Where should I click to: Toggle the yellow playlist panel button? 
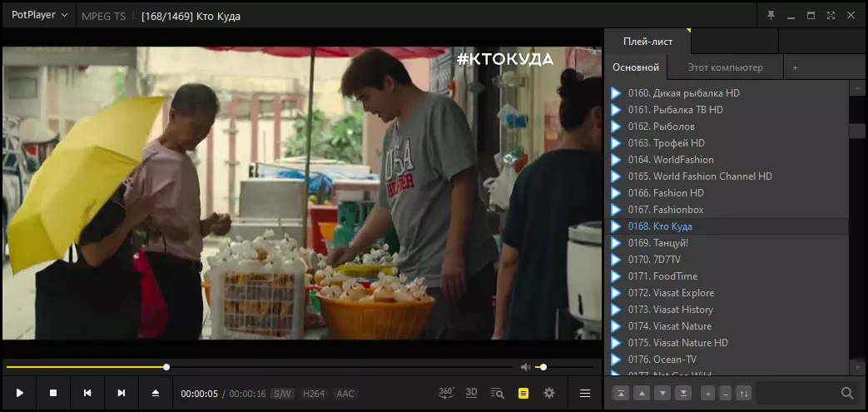click(x=523, y=393)
